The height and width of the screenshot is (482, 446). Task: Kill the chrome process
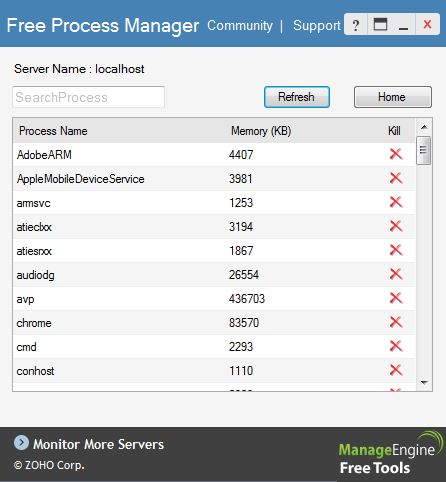point(396,322)
